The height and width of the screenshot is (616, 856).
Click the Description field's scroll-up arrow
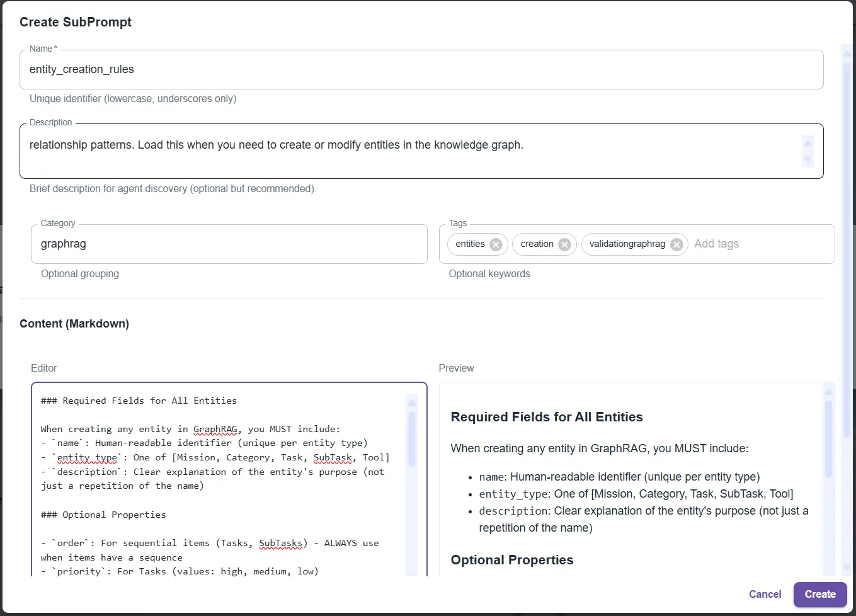pyautogui.click(x=807, y=143)
